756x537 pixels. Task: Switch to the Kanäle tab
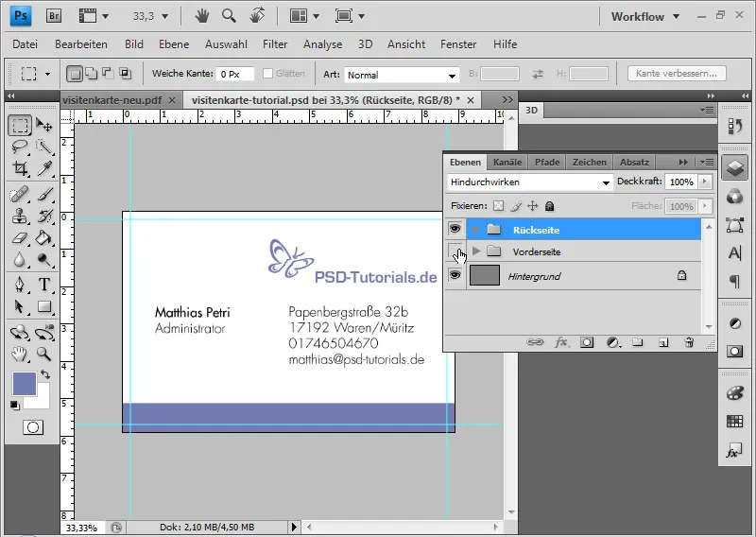coord(507,162)
